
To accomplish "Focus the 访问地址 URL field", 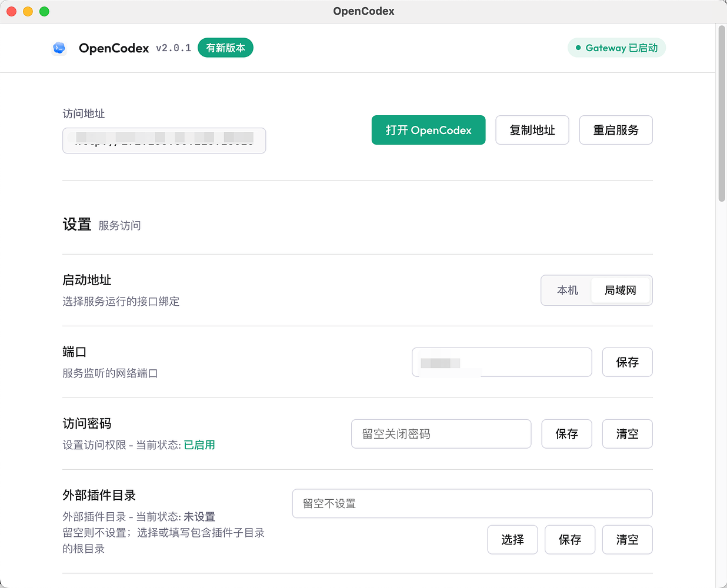I will [164, 141].
